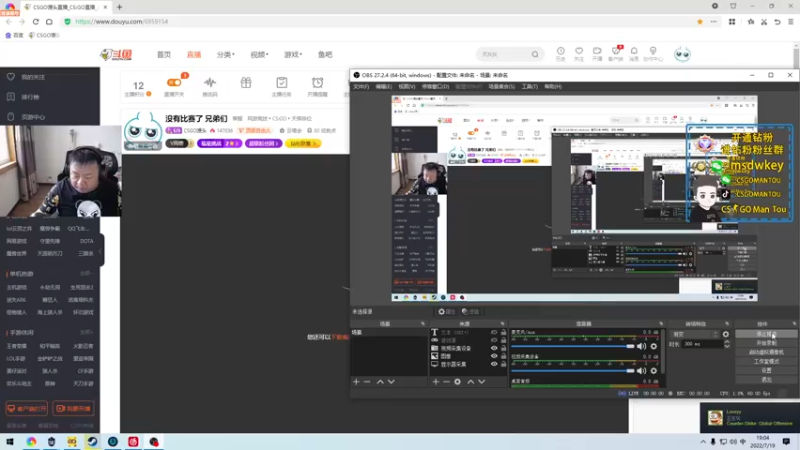This screenshot has height=450, width=800.
Task: Add a new scene in scenes panel
Action: pos(356,382)
